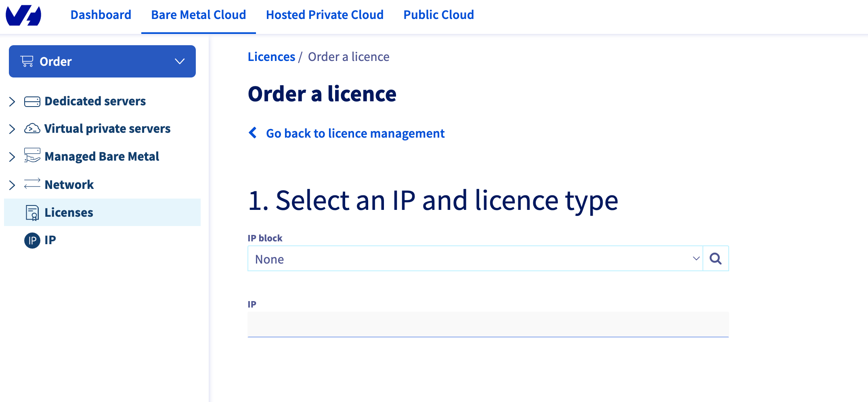Image resolution: width=868 pixels, height=402 pixels.
Task: Select the Managed Bare Metal server icon
Action: pyautogui.click(x=32, y=156)
